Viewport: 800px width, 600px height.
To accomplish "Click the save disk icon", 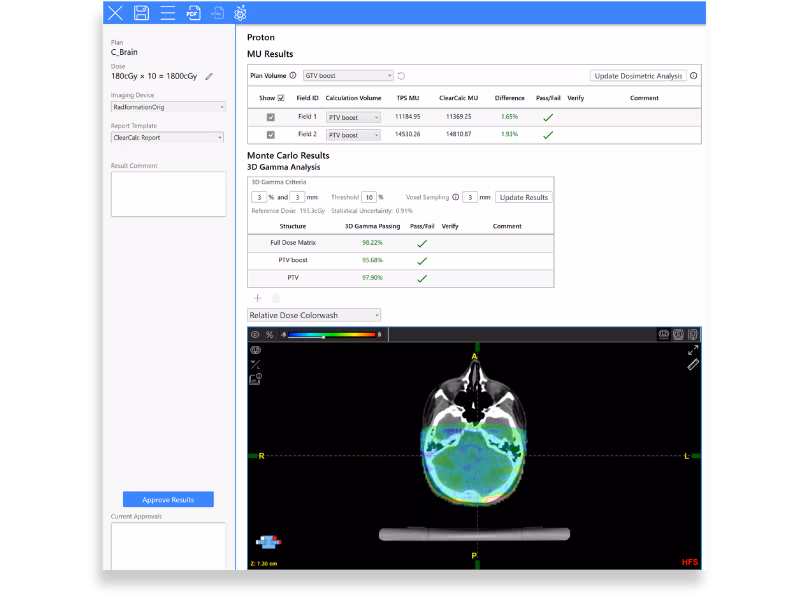I will [141, 13].
